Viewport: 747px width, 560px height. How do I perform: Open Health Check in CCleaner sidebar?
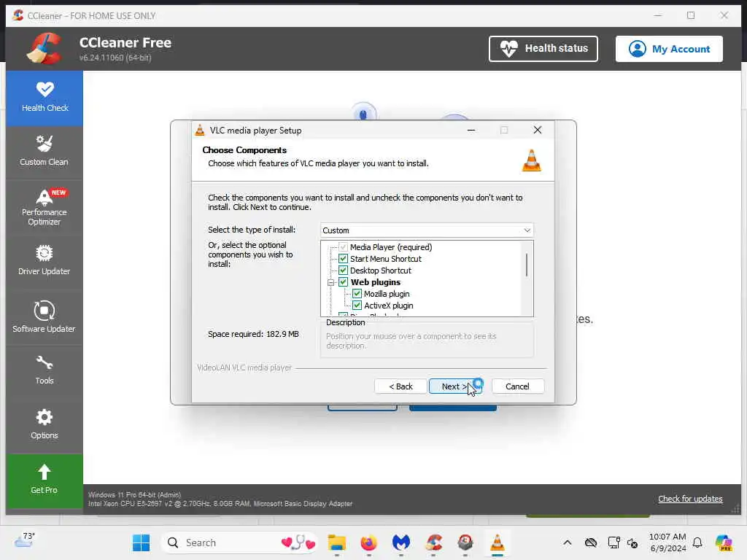tap(44, 98)
